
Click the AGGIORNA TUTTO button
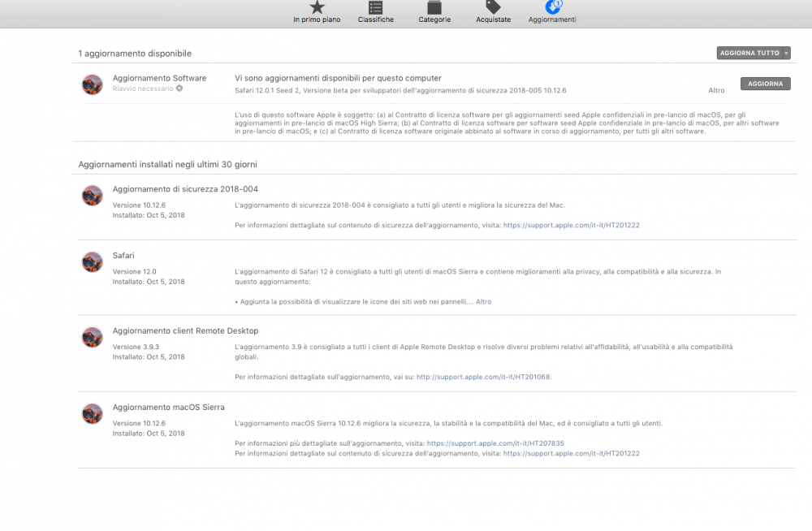tap(749, 53)
